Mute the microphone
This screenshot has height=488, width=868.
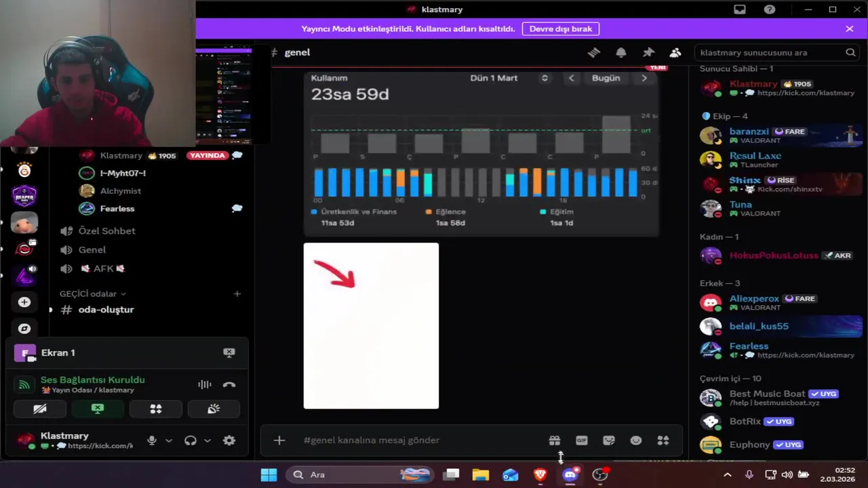(x=152, y=441)
